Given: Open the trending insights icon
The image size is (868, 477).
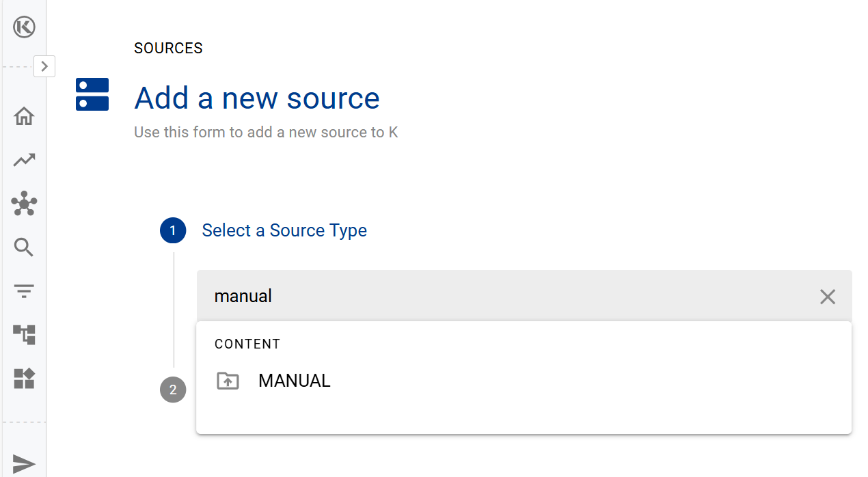Looking at the screenshot, I should (x=24, y=160).
